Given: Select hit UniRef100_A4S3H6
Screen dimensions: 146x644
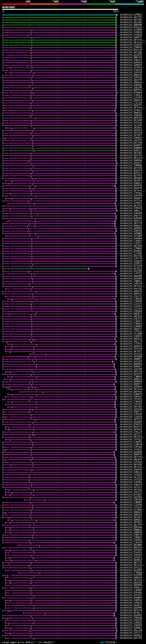Looking at the screenshot, I should [131, 52].
